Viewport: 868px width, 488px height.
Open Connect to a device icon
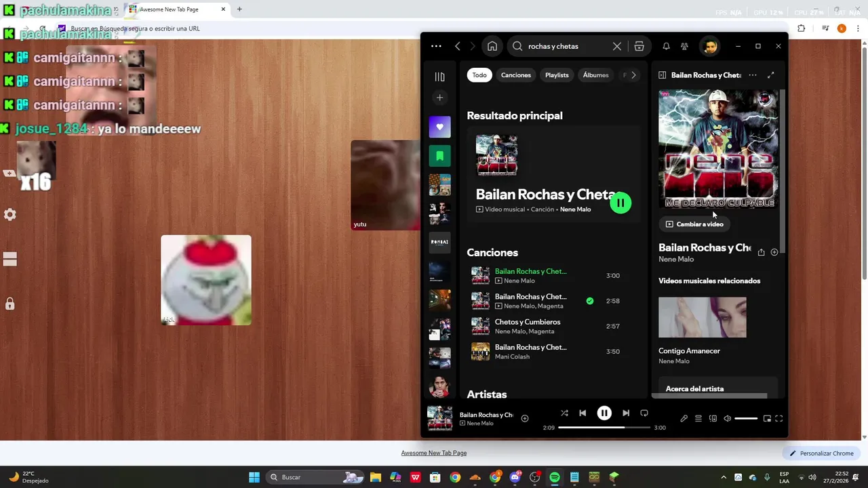point(713,419)
